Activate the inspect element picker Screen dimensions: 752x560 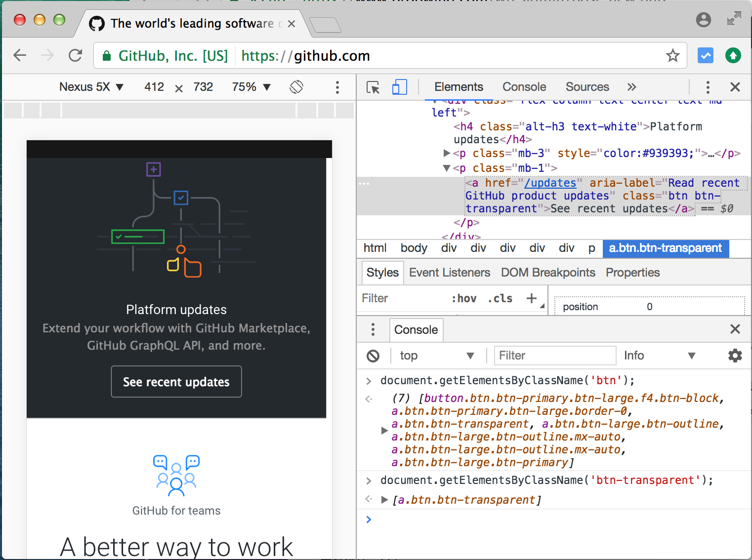point(373,87)
